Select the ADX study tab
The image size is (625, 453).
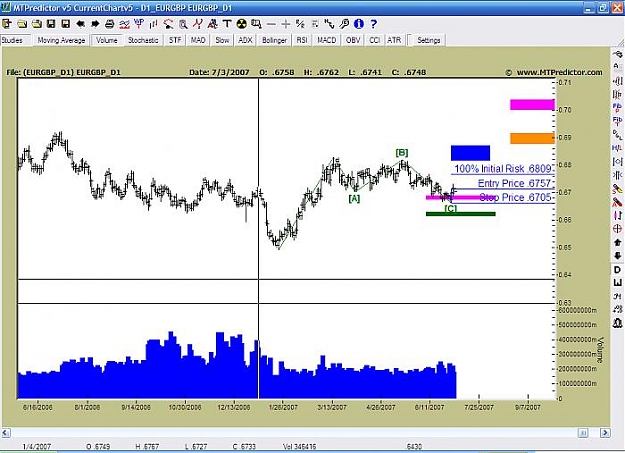coord(245,40)
